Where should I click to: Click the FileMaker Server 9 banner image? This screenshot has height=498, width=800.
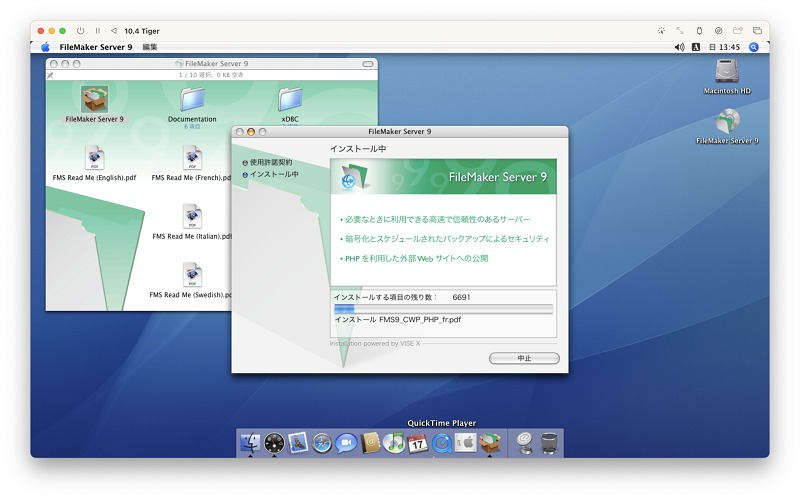point(443,177)
